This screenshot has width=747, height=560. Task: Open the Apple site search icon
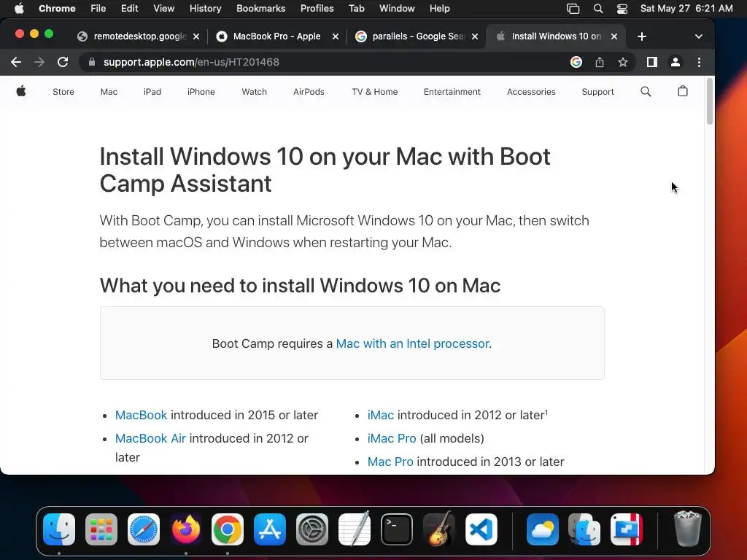click(646, 91)
